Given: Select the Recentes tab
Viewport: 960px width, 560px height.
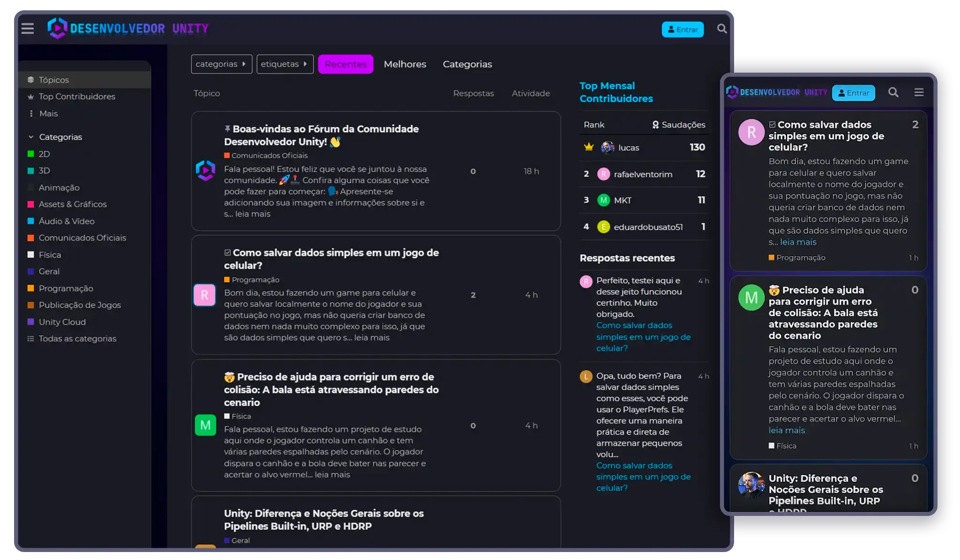Looking at the screenshot, I should [x=345, y=64].
